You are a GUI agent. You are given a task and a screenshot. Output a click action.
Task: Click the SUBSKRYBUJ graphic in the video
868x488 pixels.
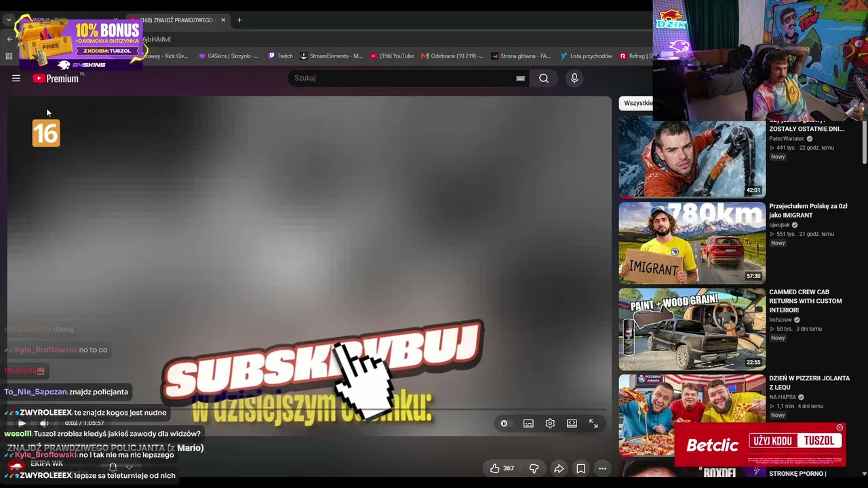tap(322, 359)
